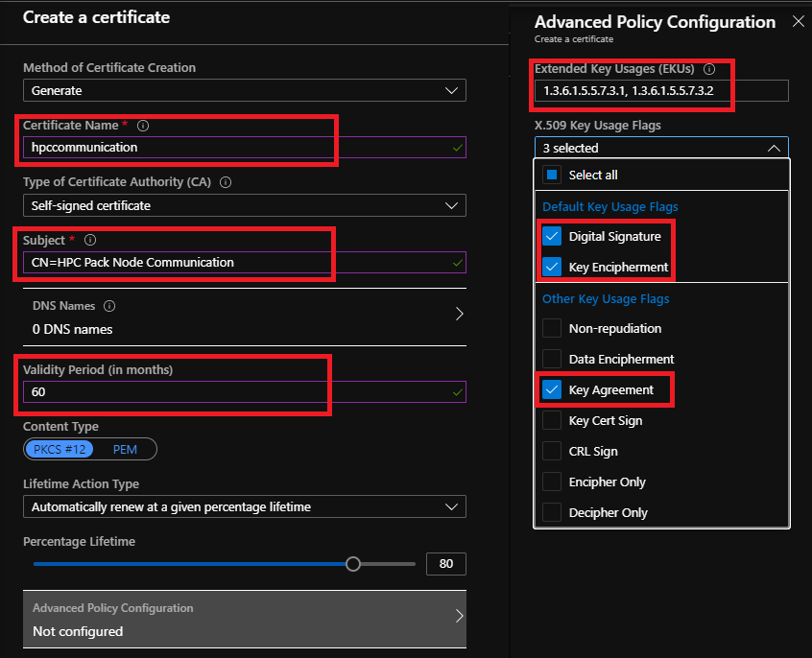
Task: Click the info icon next to Certificate Name
Action: [x=142, y=125]
